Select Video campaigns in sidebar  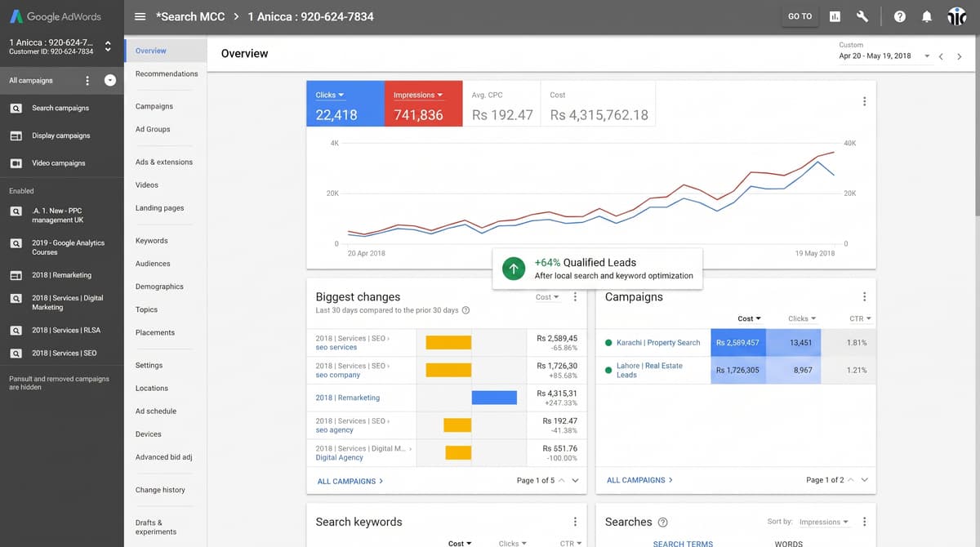59,163
